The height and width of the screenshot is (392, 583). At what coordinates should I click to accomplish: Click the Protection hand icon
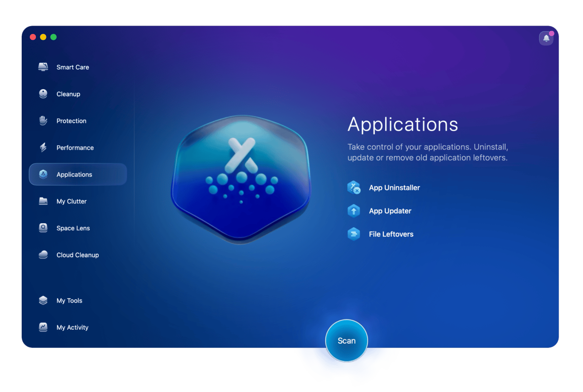[43, 121]
